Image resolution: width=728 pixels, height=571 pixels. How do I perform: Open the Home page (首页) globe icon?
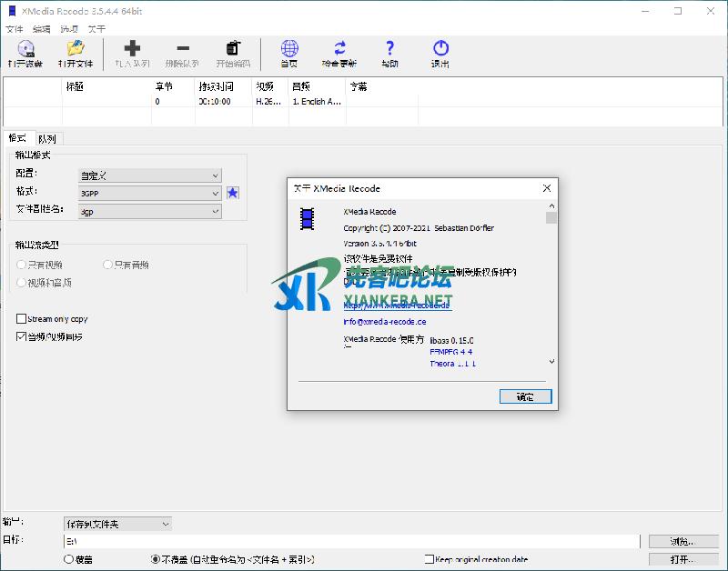click(x=289, y=49)
